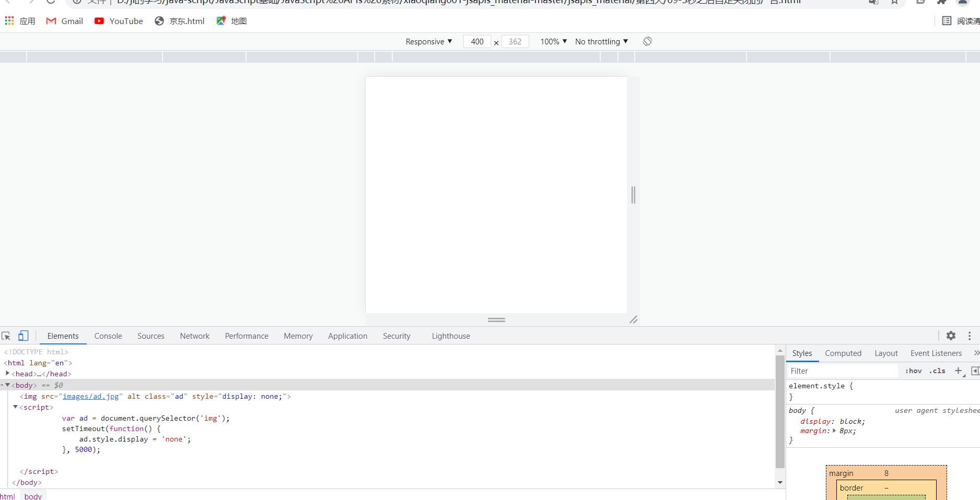Open DevTools more options menu
The image size is (980, 500).
tap(970, 336)
